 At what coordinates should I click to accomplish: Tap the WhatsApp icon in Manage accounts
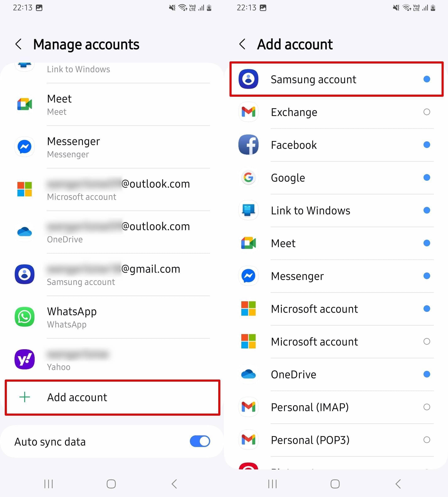[25, 317]
